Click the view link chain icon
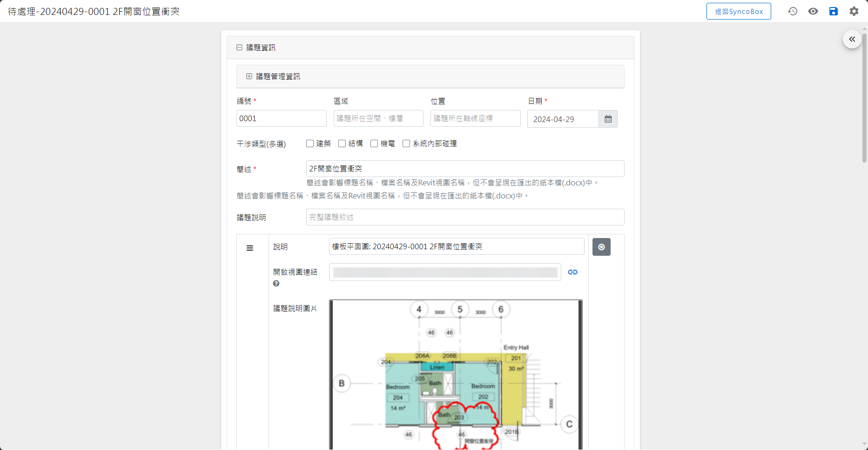This screenshot has height=450, width=868. click(x=572, y=272)
